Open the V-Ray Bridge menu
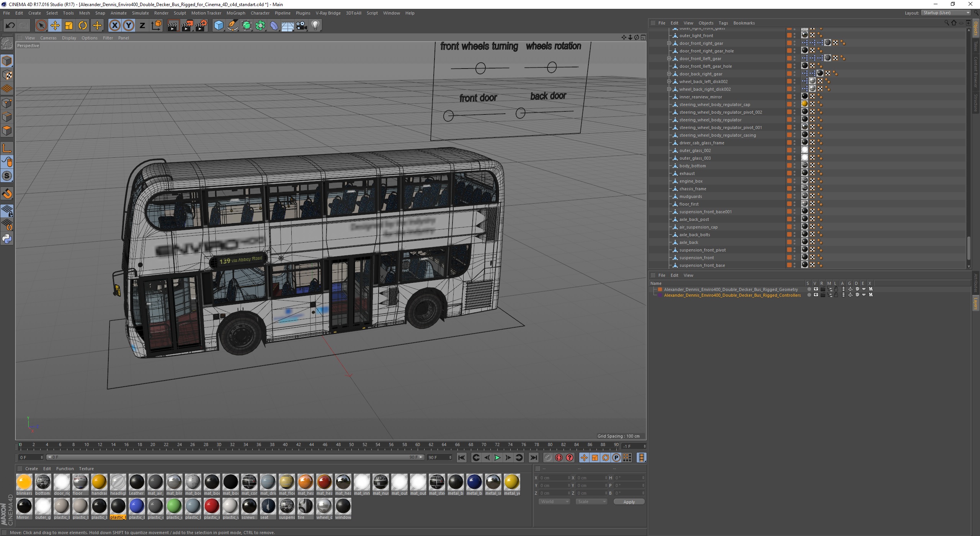 (x=328, y=13)
